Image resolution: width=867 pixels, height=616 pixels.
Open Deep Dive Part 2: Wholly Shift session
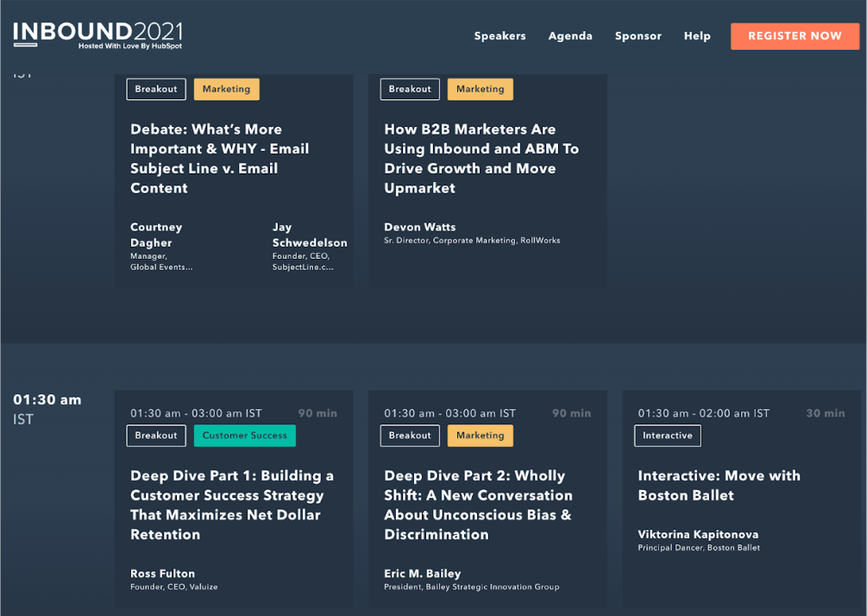coord(478,505)
